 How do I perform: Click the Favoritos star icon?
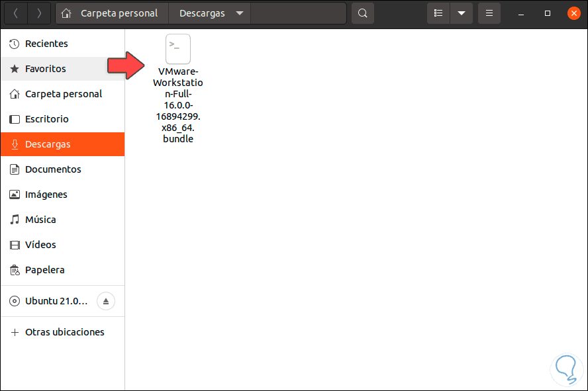[x=15, y=69]
